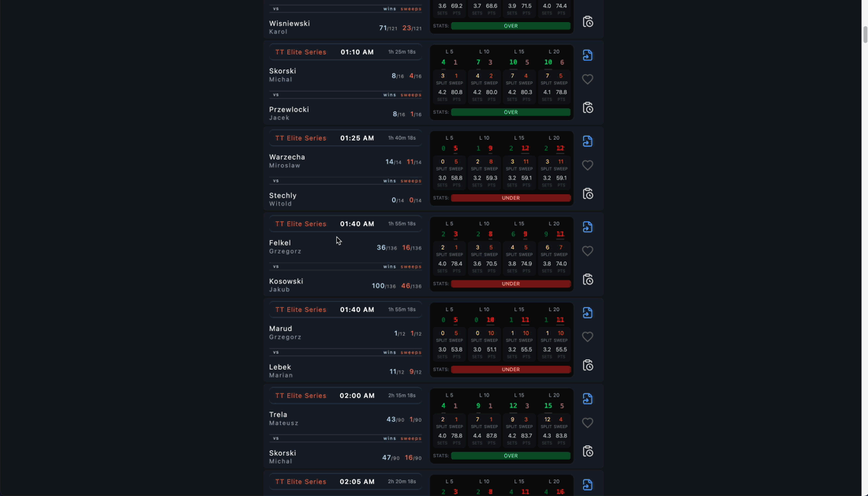Image resolution: width=868 pixels, height=496 pixels.
Task: Click clipboard history icon for Warzecha vs Stechly
Action: (x=588, y=194)
